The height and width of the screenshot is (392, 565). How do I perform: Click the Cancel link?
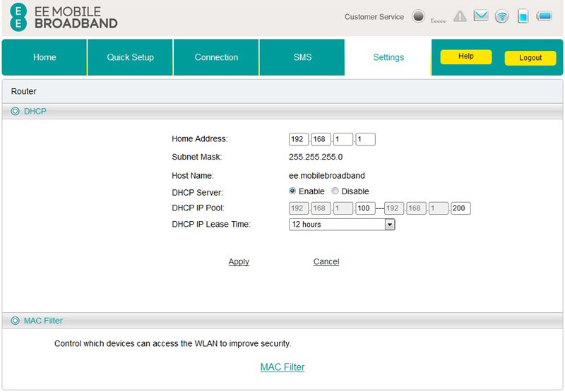[326, 261]
